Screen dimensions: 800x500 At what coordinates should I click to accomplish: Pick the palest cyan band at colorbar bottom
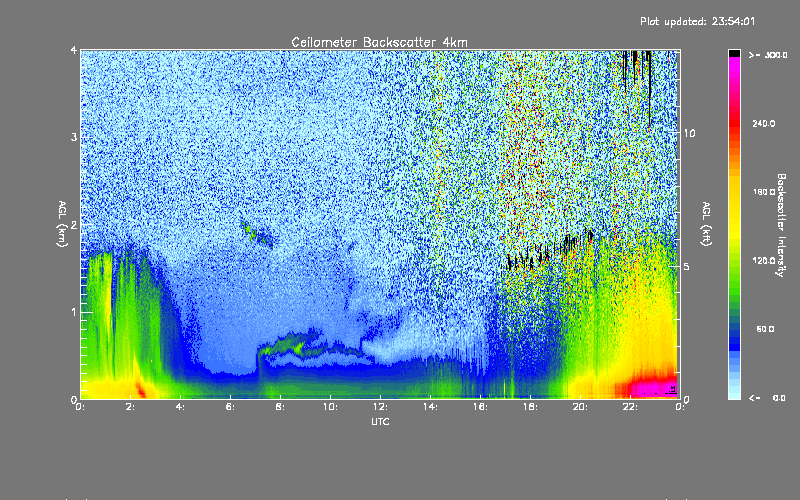click(x=734, y=396)
